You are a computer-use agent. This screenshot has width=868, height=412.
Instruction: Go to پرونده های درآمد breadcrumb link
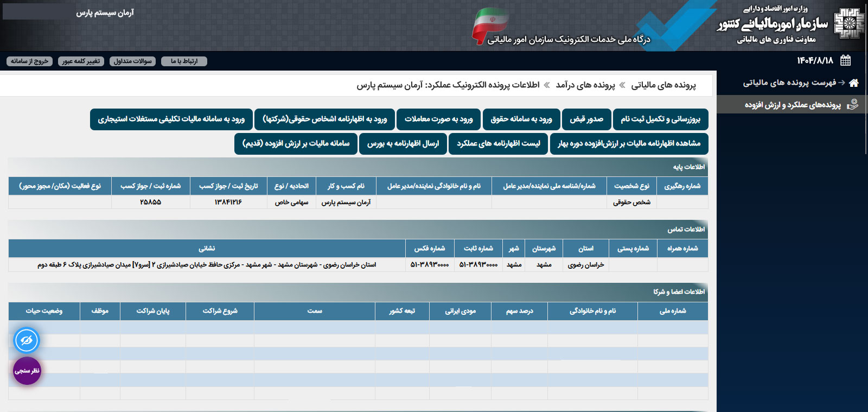[x=585, y=85]
